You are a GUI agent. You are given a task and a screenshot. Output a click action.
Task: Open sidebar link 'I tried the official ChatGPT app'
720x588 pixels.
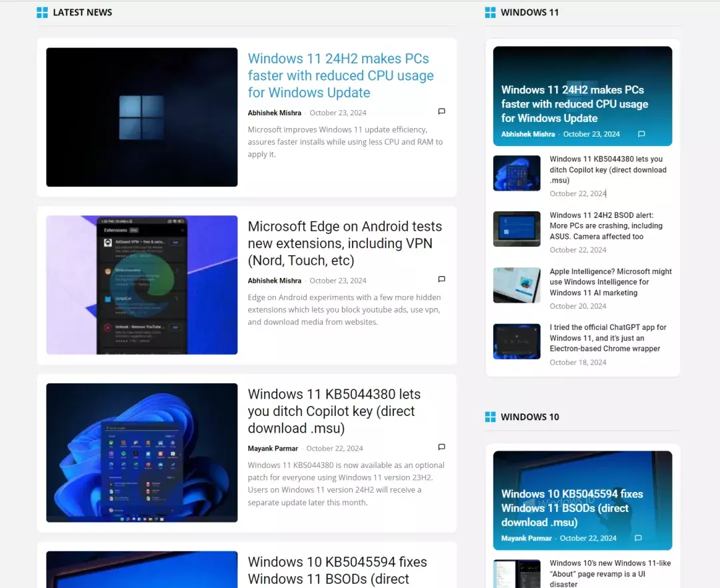[x=608, y=338]
